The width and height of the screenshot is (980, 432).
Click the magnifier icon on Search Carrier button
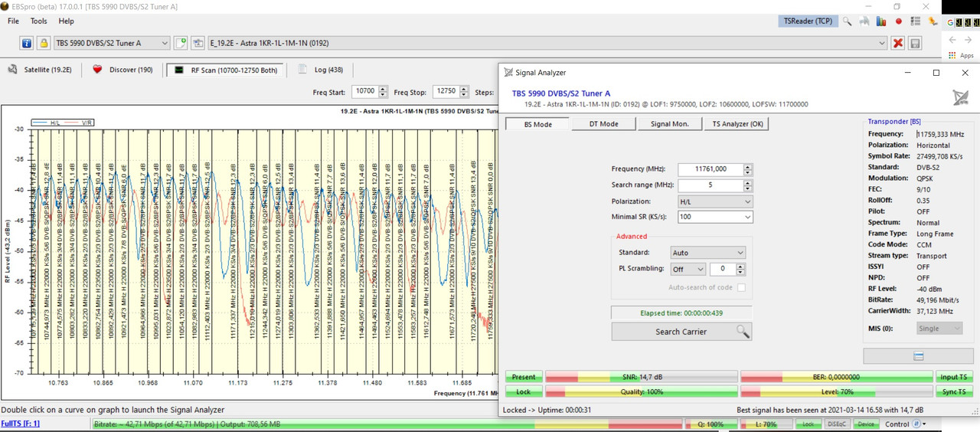[743, 332]
